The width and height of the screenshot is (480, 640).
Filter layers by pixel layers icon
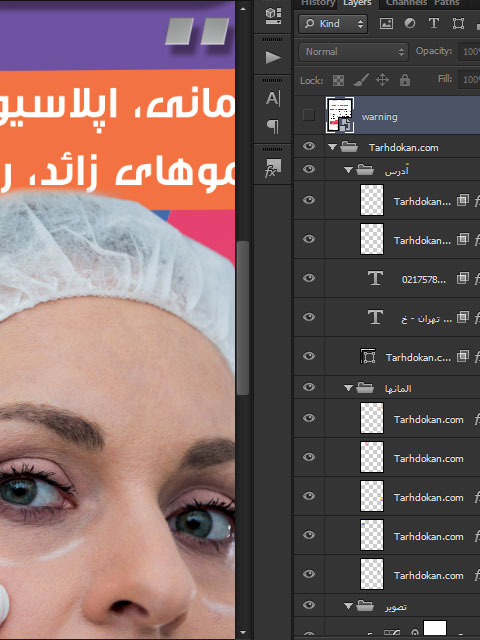point(386,24)
